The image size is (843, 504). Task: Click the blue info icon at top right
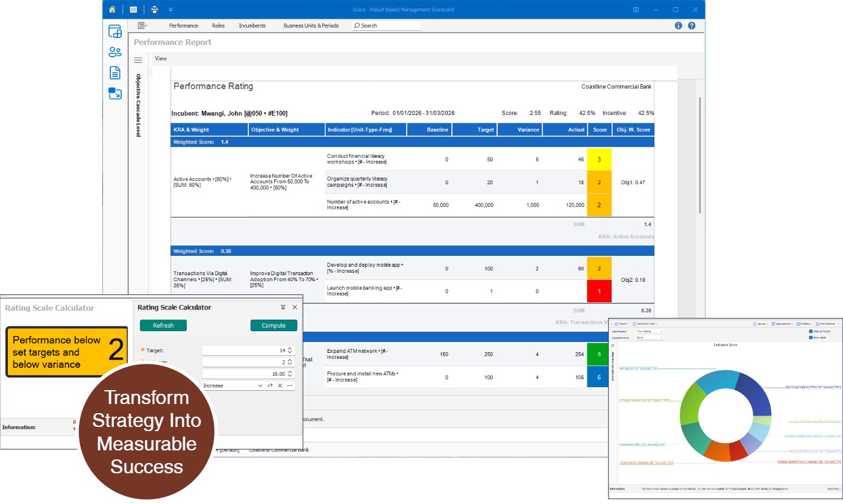[678, 26]
